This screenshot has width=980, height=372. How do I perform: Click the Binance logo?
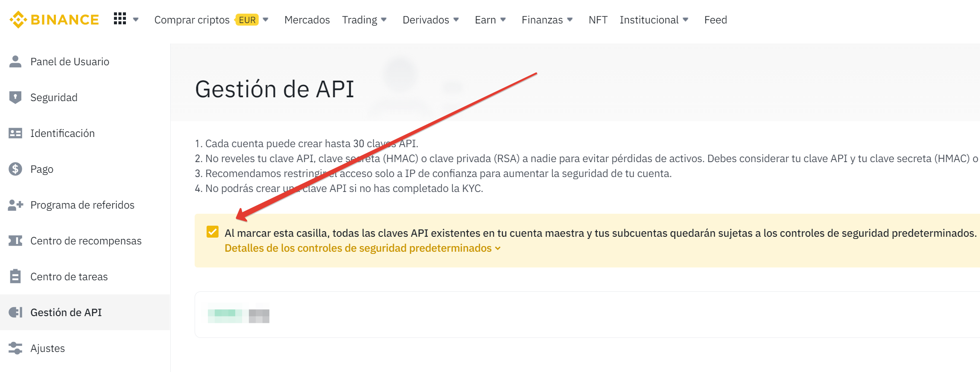(x=54, y=20)
